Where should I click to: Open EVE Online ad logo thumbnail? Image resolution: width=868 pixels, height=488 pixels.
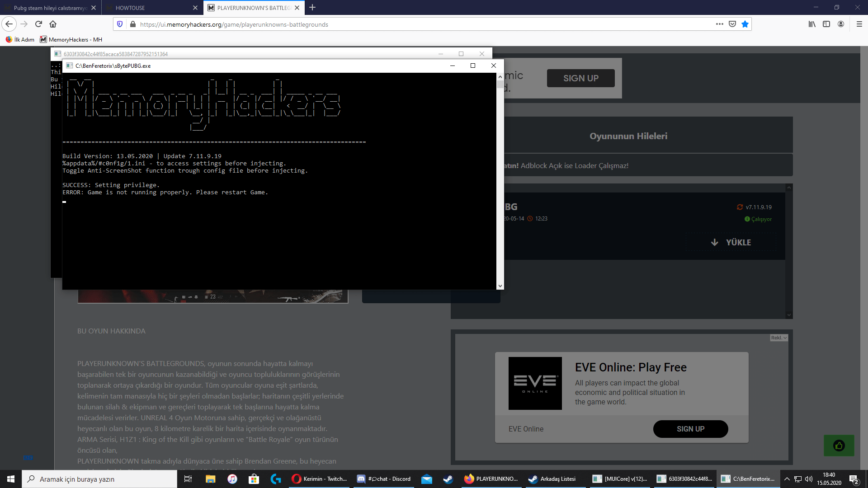coord(535,383)
